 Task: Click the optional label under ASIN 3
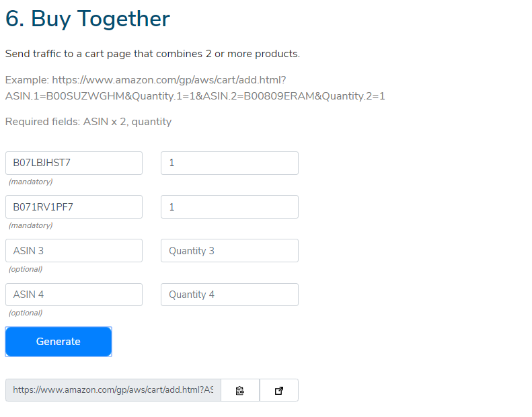click(x=26, y=270)
